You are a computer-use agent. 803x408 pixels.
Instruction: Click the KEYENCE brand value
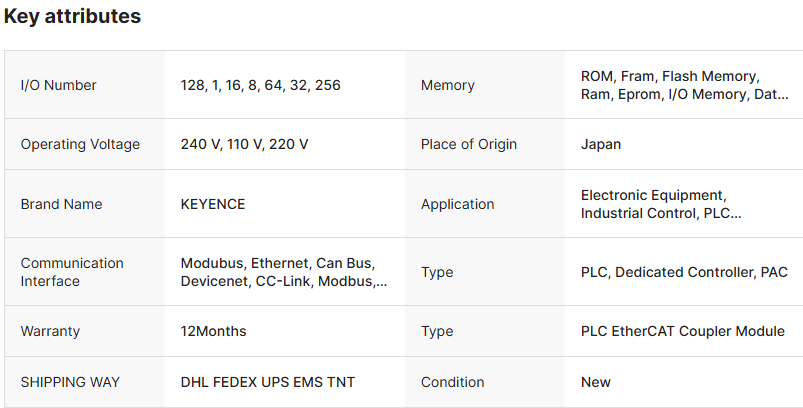click(213, 204)
